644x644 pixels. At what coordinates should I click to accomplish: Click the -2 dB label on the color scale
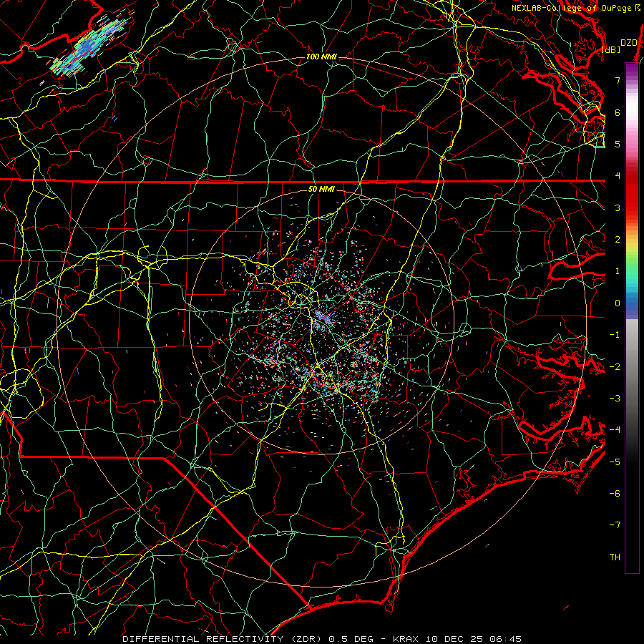pyautogui.click(x=615, y=367)
